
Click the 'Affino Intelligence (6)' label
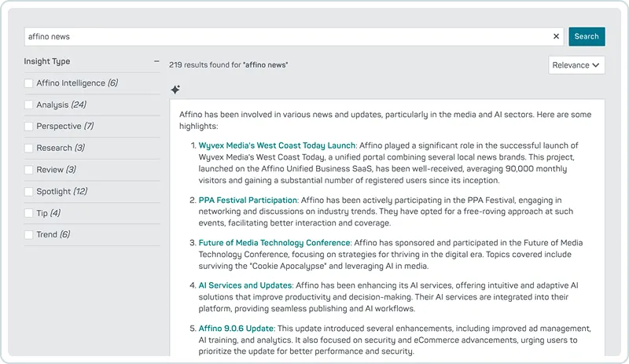[x=77, y=83]
